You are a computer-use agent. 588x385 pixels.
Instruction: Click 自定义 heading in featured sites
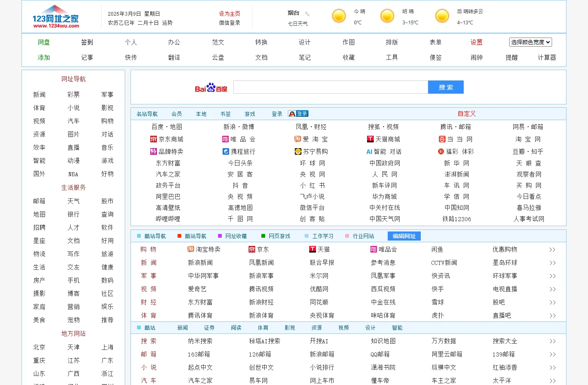tap(467, 113)
